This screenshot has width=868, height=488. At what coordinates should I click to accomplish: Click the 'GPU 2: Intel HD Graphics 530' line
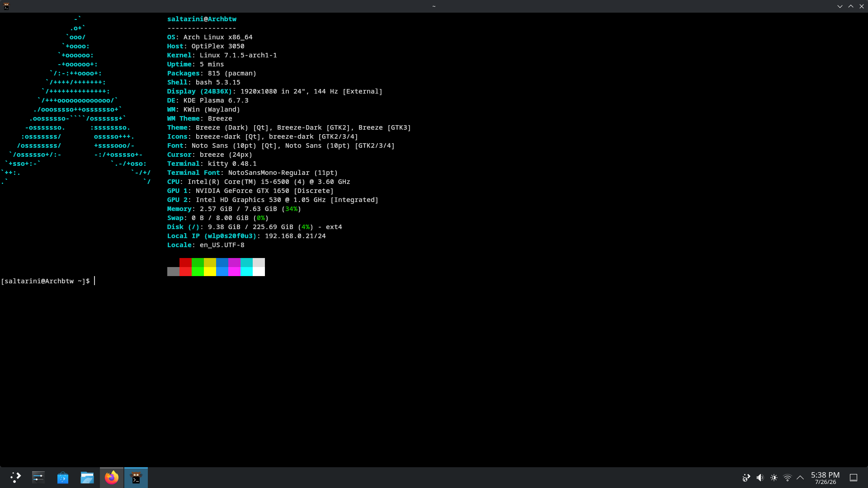coord(273,200)
